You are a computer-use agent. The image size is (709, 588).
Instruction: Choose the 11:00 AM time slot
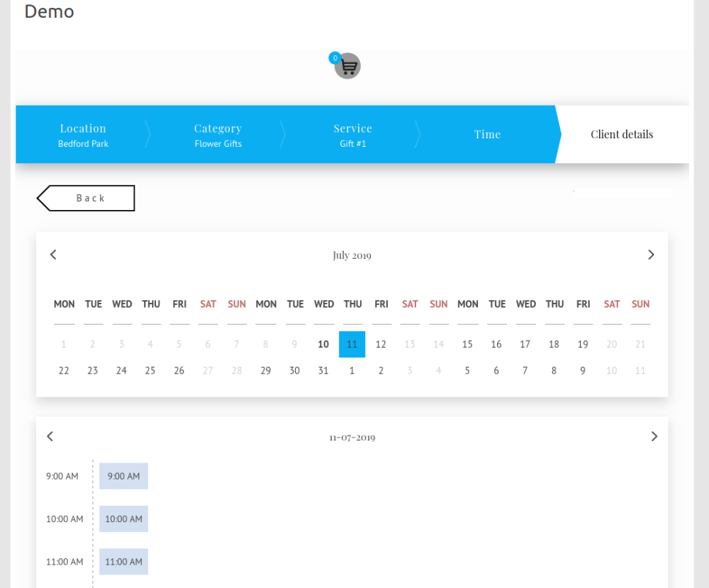tap(123, 561)
